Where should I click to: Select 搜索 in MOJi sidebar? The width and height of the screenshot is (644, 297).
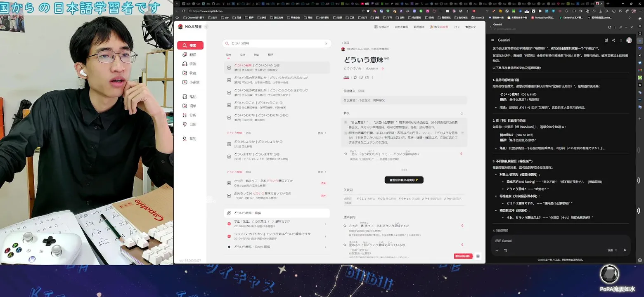pyautogui.click(x=190, y=45)
